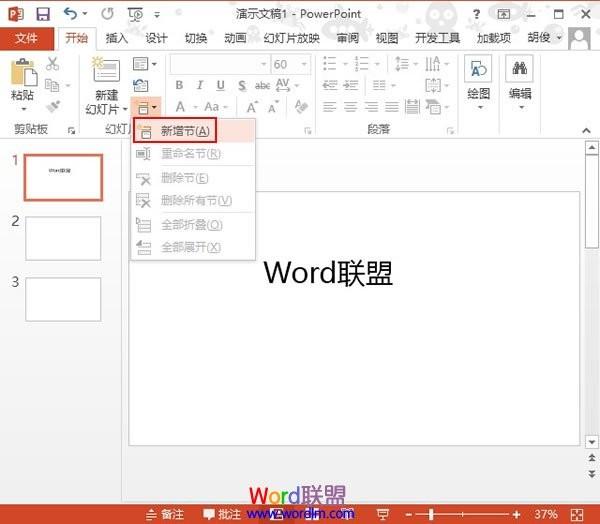
Task: Increase list indent level
Action: (350, 85)
